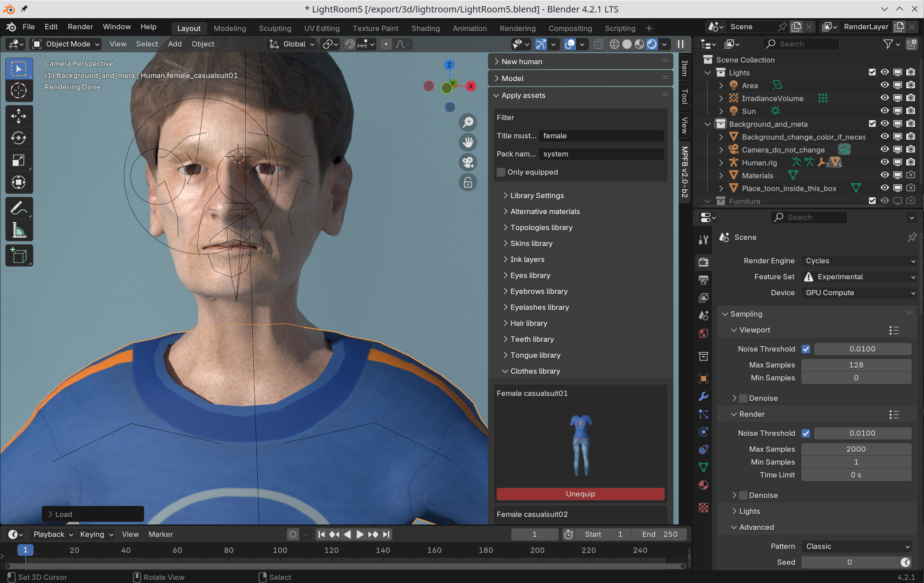Click the Title must contain filter field
The width and height of the screenshot is (924, 583).
tap(601, 136)
